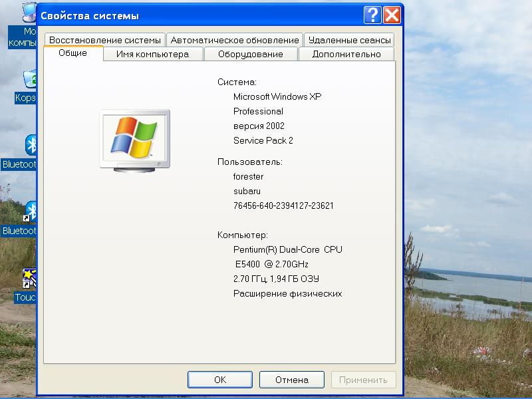Open the My Computer desktop icon
Image resolution: width=532 pixels, height=399 pixels.
click(x=29, y=13)
